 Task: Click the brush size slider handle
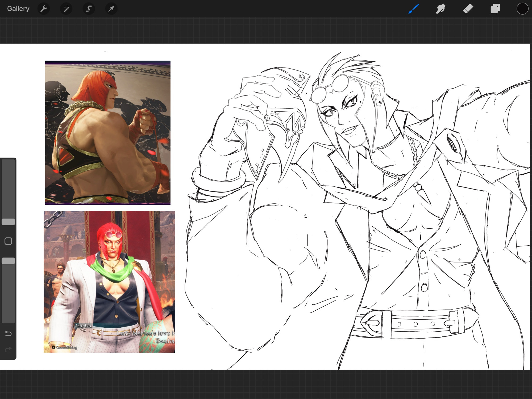click(8, 222)
